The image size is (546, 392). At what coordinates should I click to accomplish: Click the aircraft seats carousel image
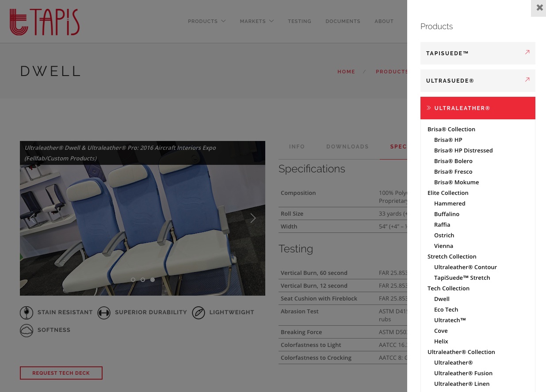point(142,218)
